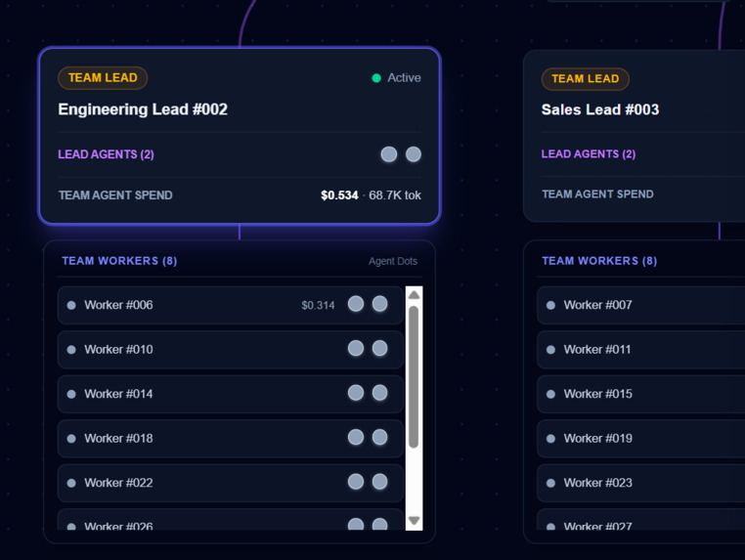Click first agent dot on Worker #010 row
Viewport: 745px width, 560px height.
356,348
